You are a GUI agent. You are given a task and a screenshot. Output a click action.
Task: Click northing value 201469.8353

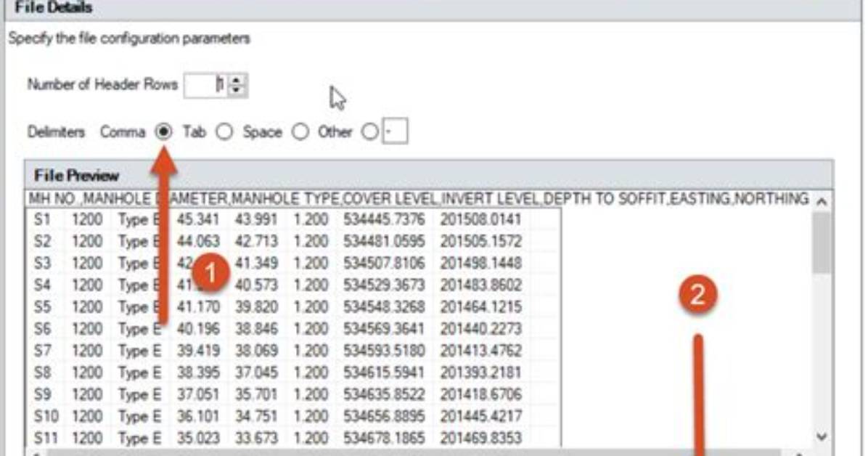pyautogui.click(x=480, y=439)
